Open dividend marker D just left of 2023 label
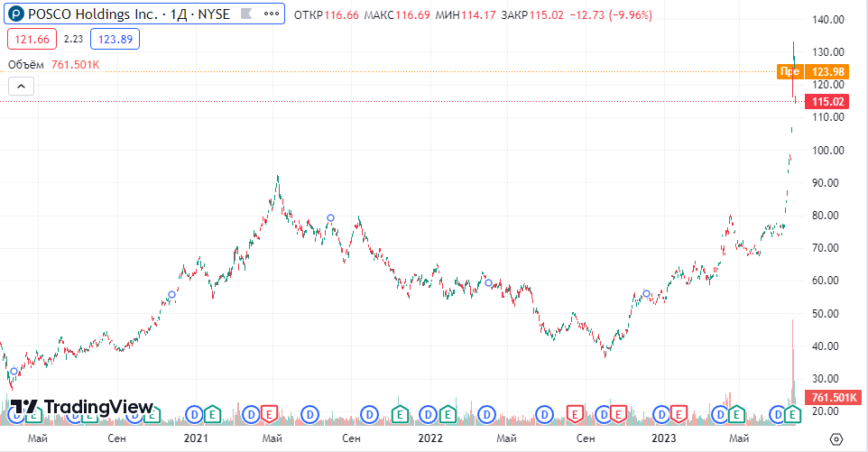Screen dimensions: 868x452 tap(661, 414)
